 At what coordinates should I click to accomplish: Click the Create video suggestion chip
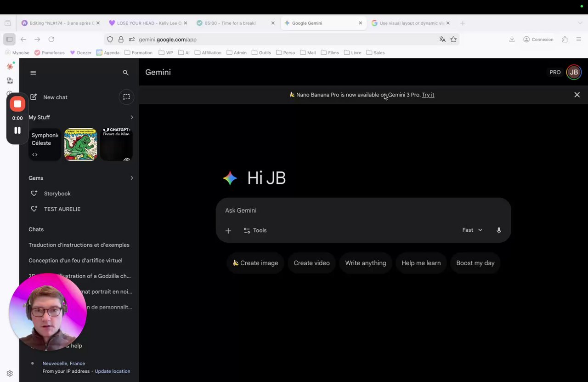click(311, 263)
